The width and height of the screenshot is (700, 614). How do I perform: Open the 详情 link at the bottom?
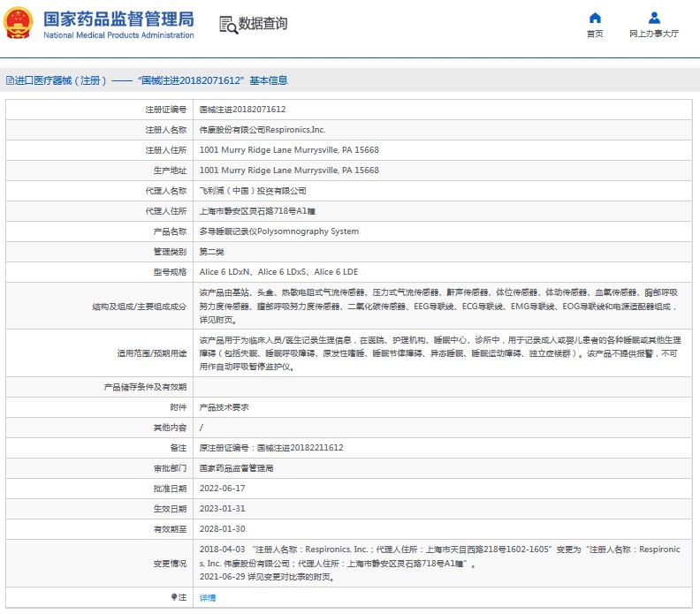click(x=208, y=598)
